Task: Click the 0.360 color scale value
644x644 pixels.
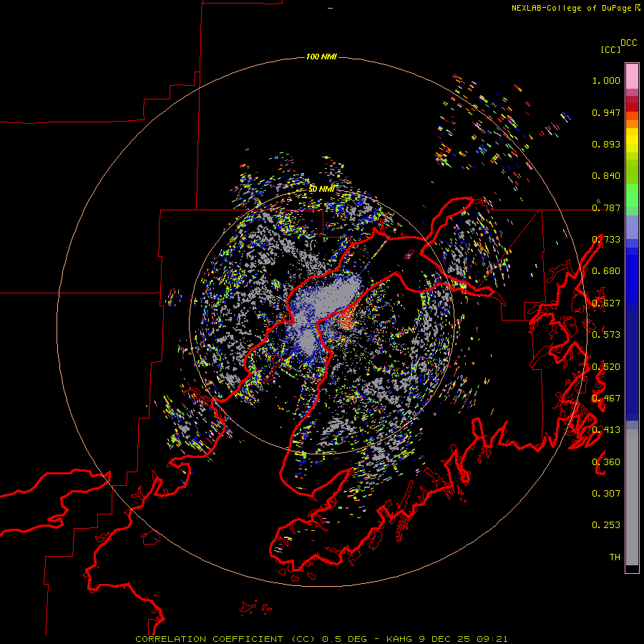Action: pos(606,462)
